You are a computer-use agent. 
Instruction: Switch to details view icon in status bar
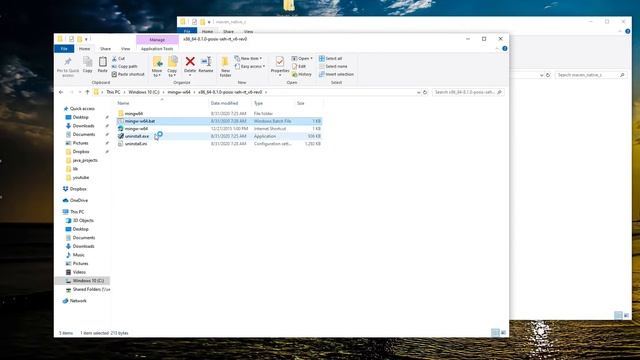point(495,333)
